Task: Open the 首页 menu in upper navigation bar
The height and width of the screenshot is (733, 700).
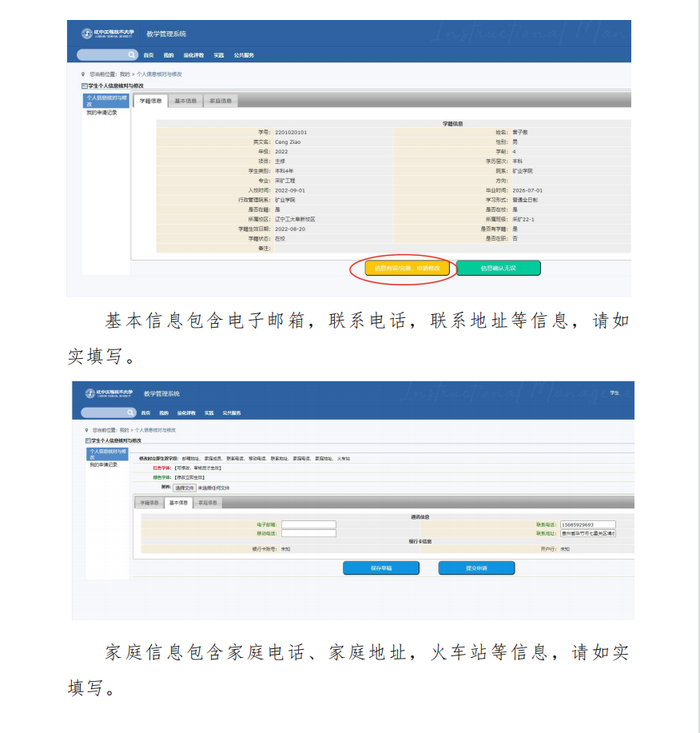Action: 149,55
